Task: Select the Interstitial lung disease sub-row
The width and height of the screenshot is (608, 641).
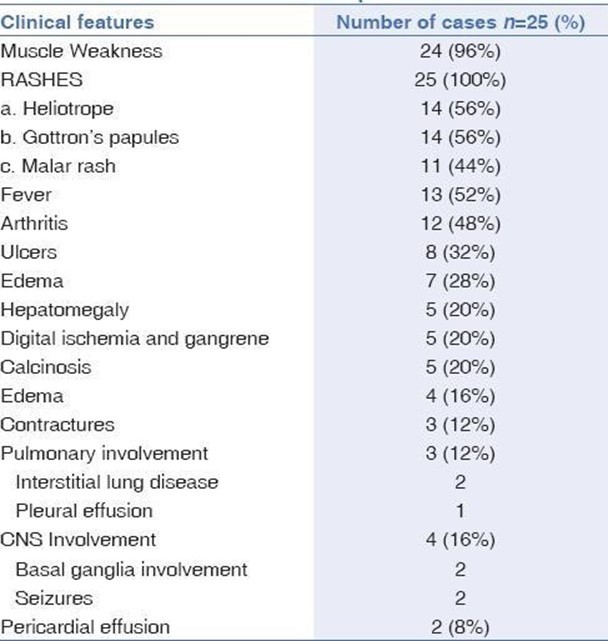Action: (116, 482)
